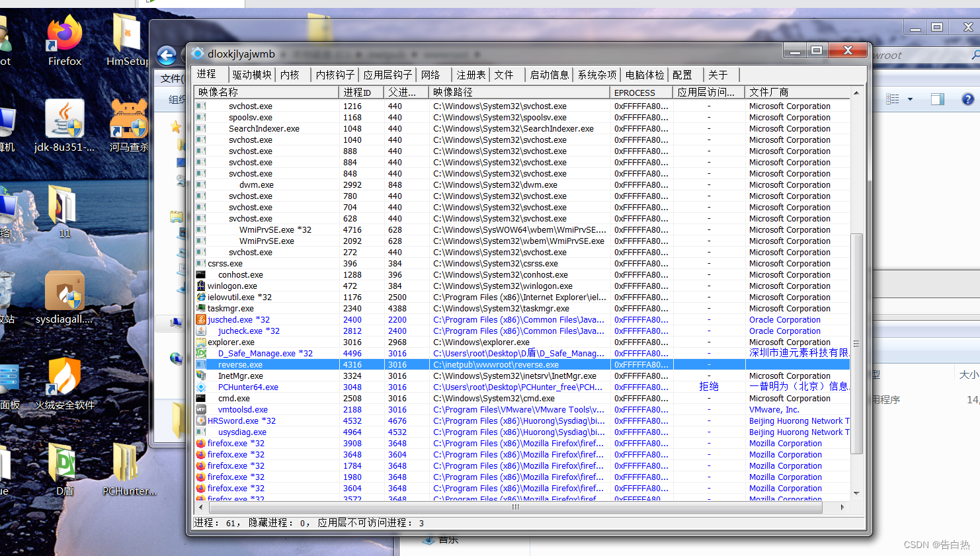Select the SearchIndexer.exe row
Viewport: 980px width, 556px height.
(522, 128)
